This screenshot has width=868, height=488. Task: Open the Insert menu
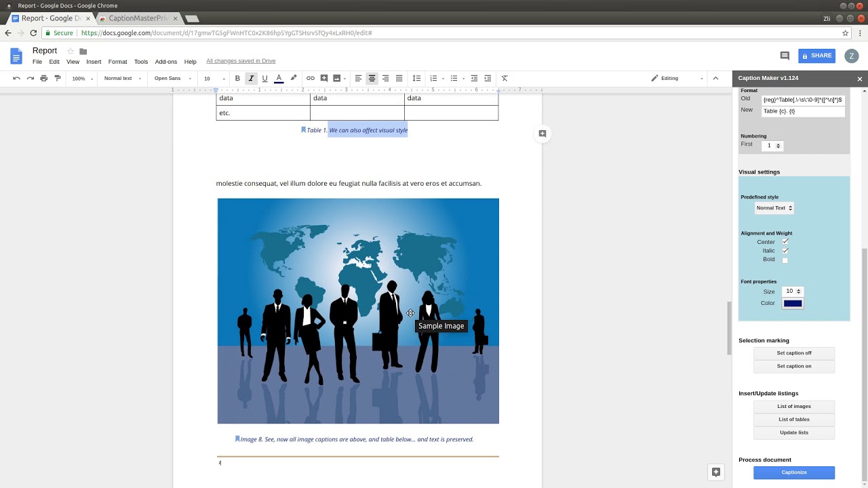94,62
